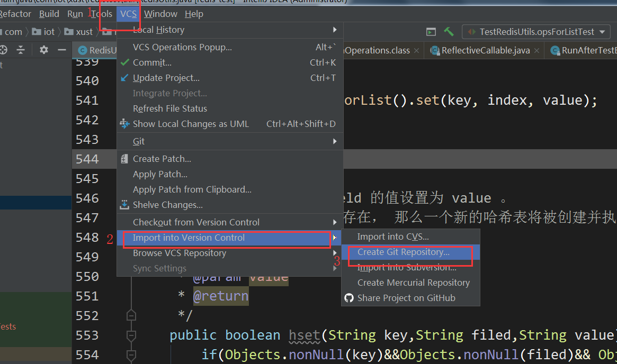Select Create Git Repository
This screenshot has width=617, height=364.
410,252
